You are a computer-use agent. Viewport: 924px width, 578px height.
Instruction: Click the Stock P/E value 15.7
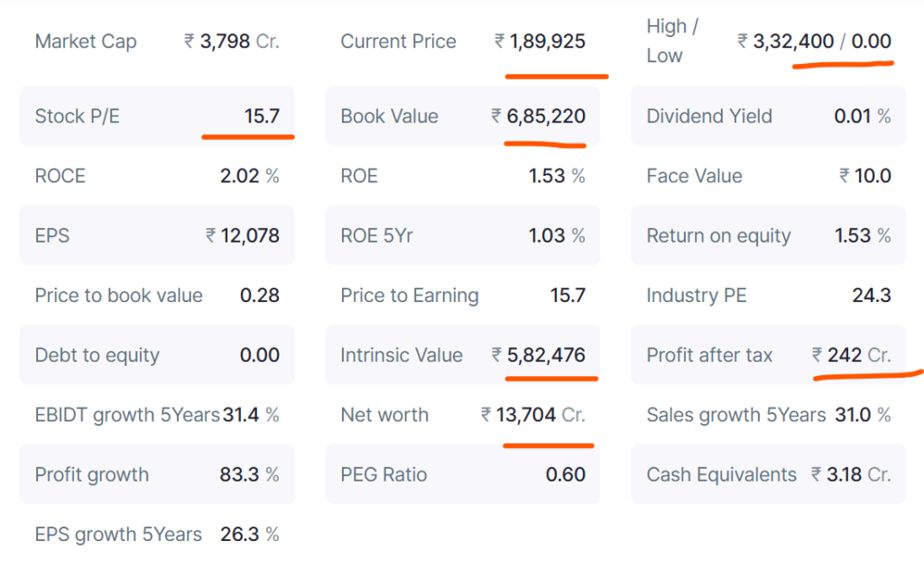pyautogui.click(x=262, y=116)
